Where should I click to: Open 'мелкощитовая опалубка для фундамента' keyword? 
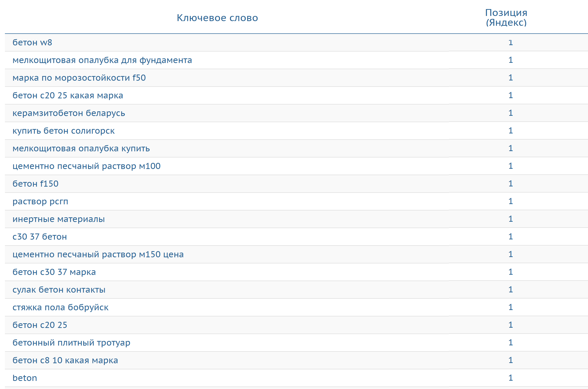(102, 60)
